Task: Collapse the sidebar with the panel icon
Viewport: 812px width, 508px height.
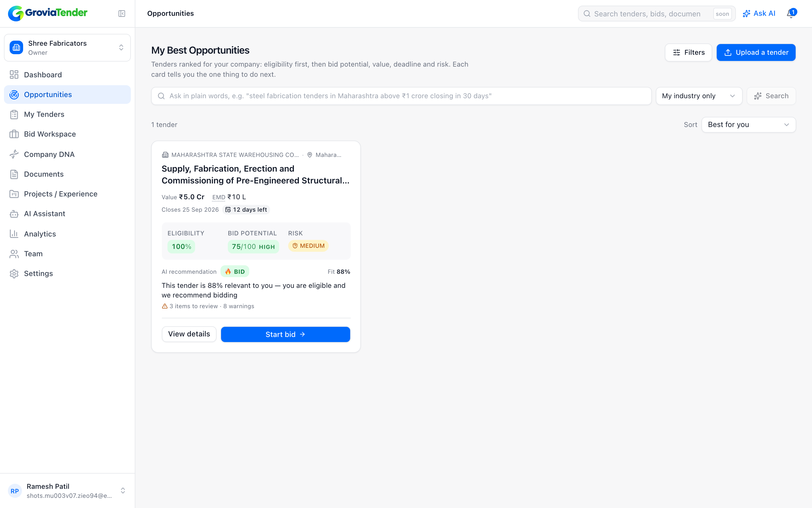Action: [122, 14]
